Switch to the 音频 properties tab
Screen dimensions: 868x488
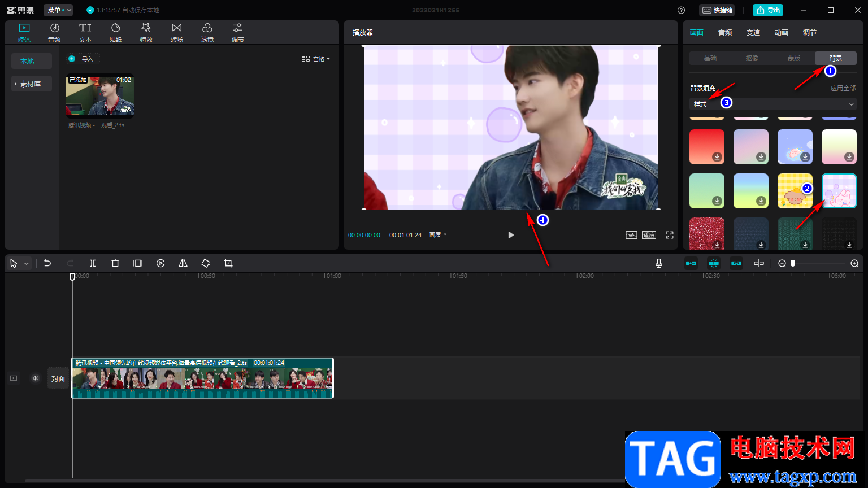click(725, 33)
